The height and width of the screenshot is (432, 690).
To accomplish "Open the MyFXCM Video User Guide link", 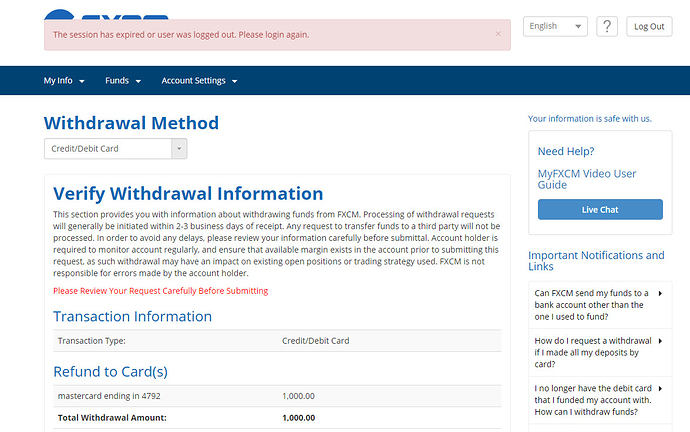I will tap(587, 179).
